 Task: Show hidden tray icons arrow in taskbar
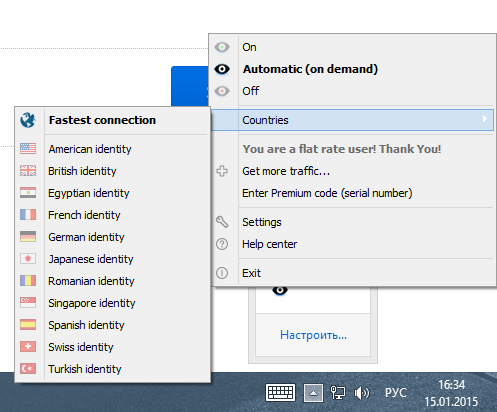(313, 393)
